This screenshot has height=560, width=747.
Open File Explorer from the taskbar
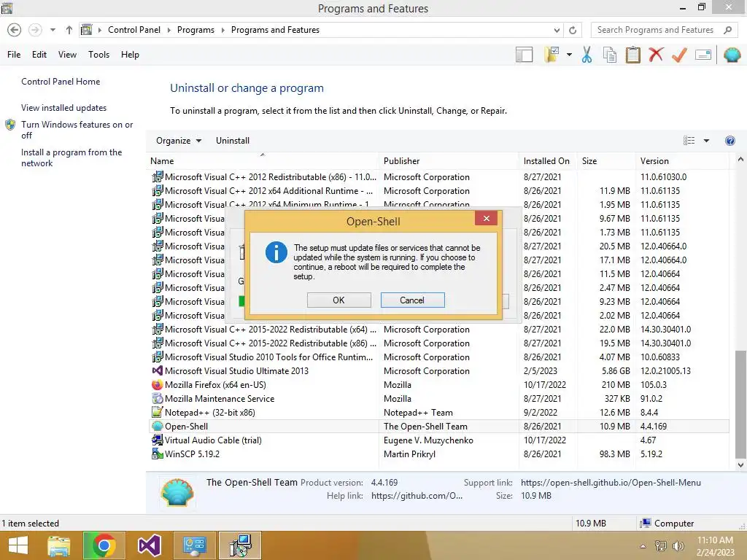(58, 545)
